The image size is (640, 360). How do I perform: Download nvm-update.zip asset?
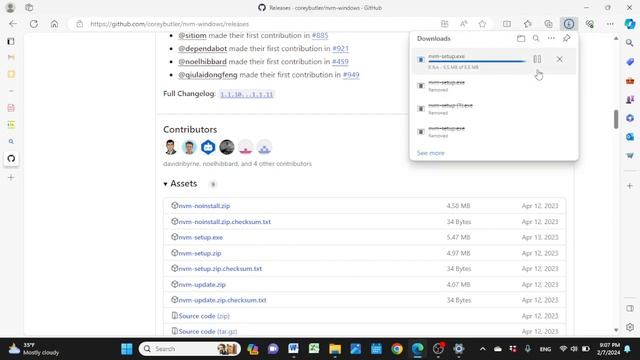(202, 284)
